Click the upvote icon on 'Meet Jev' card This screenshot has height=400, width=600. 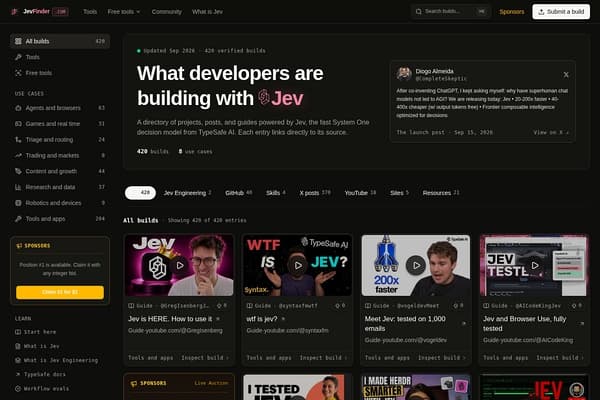456,306
